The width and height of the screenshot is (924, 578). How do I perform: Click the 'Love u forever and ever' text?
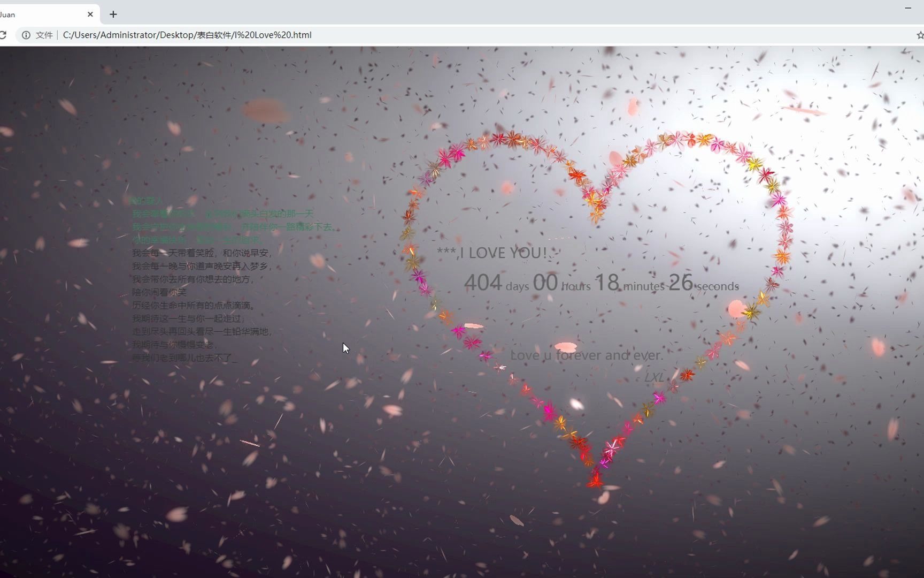(587, 355)
